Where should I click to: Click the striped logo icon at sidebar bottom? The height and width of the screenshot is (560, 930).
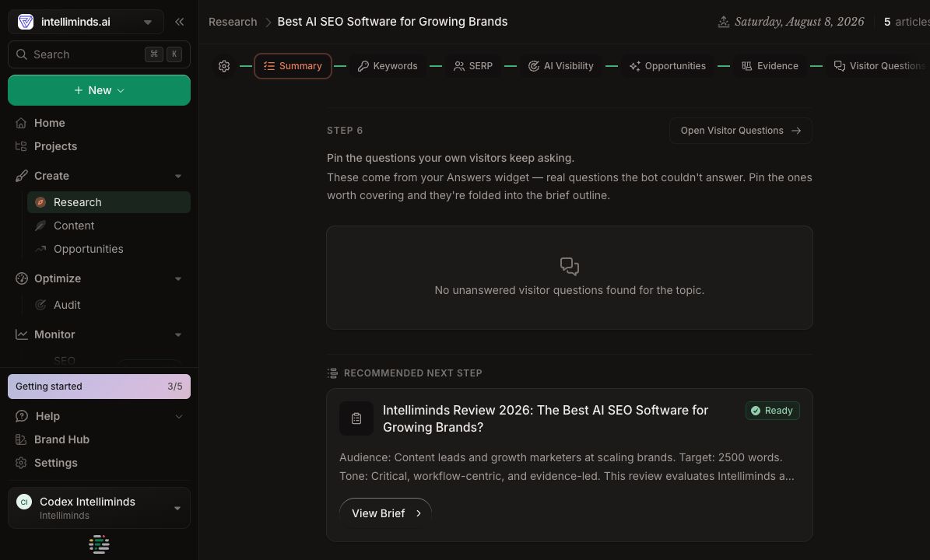click(x=99, y=544)
